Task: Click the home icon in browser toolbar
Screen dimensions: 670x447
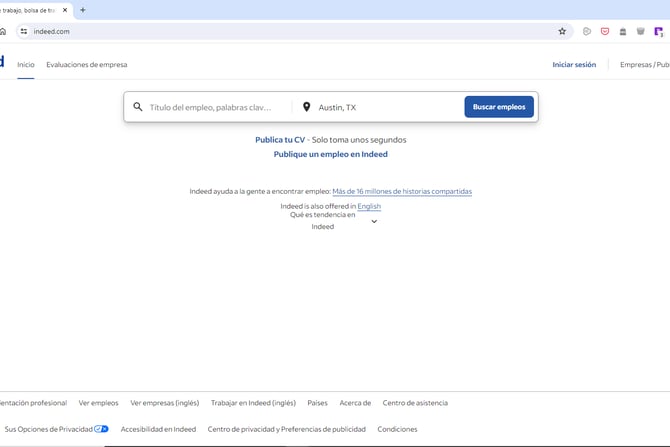Action: click(3, 31)
